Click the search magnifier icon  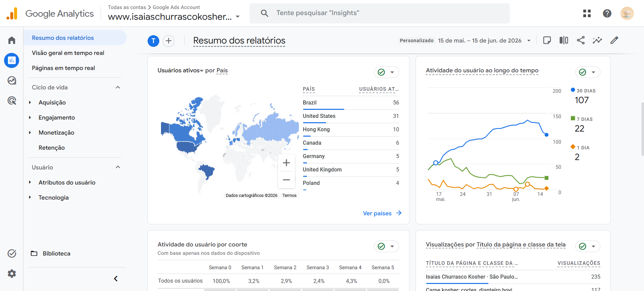click(265, 13)
